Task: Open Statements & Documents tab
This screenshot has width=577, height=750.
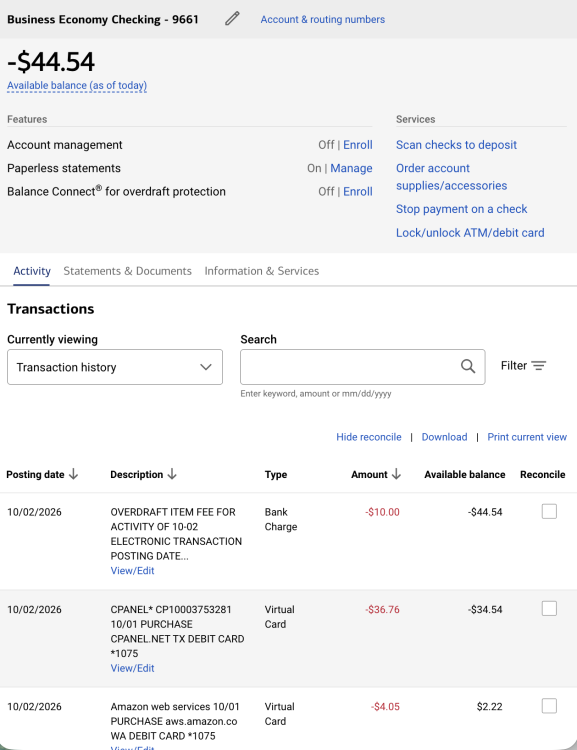Action: click(127, 271)
